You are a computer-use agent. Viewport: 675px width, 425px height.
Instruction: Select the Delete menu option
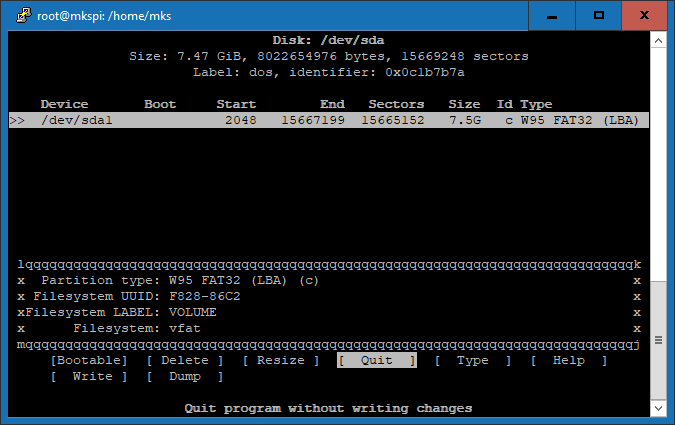coord(184,360)
